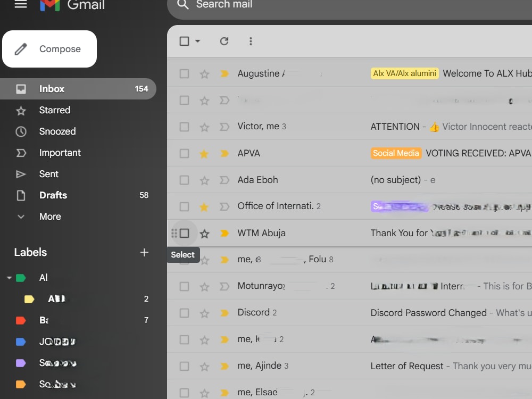Open the Alx VA/Alx alumini label tag
The height and width of the screenshot is (399, 532).
pos(404,73)
